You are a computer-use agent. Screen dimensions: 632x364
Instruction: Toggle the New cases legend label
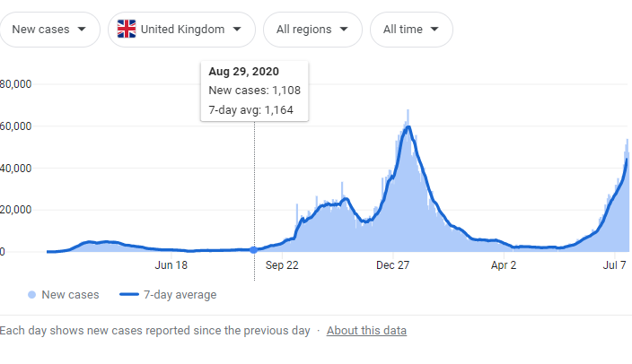[69, 295]
